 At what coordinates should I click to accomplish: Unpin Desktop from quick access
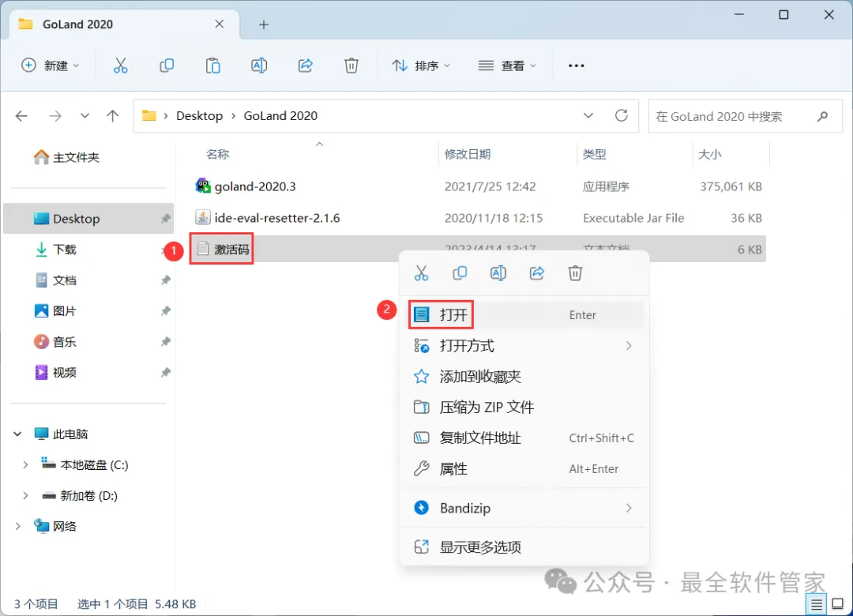165,219
